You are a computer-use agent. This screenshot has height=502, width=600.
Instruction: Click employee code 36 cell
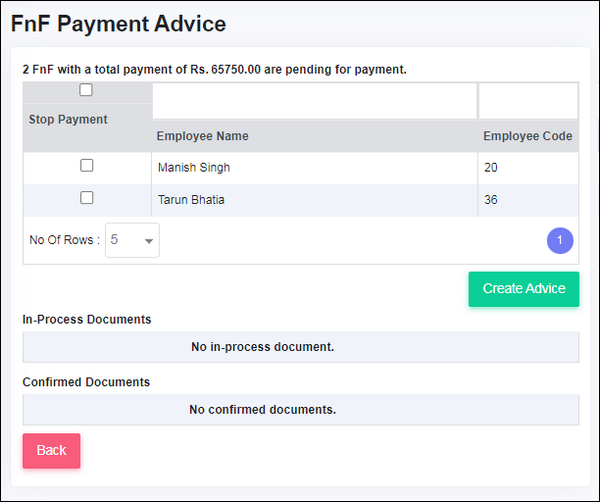tap(528, 200)
